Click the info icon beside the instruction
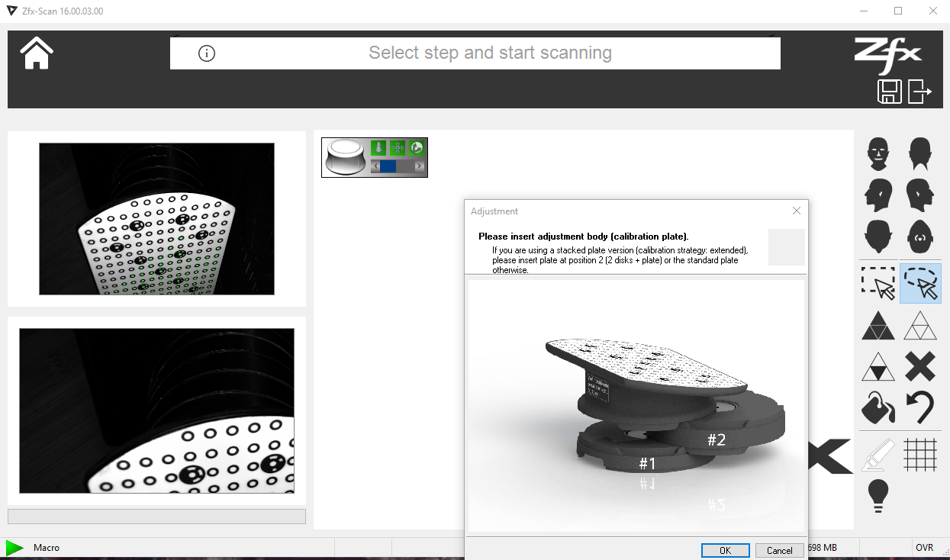The height and width of the screenshot is (560, 950). tap(207, 53)
